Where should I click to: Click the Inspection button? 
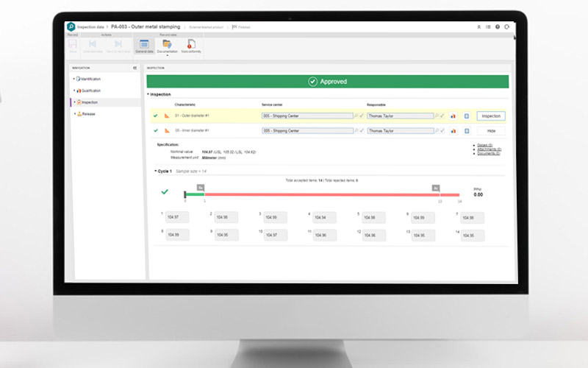point(491,116)
